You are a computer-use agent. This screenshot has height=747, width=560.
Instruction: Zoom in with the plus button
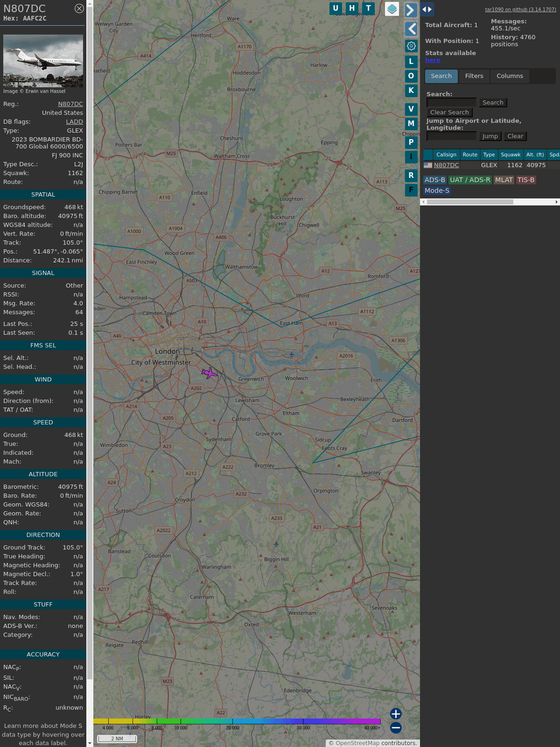(396, 714)
